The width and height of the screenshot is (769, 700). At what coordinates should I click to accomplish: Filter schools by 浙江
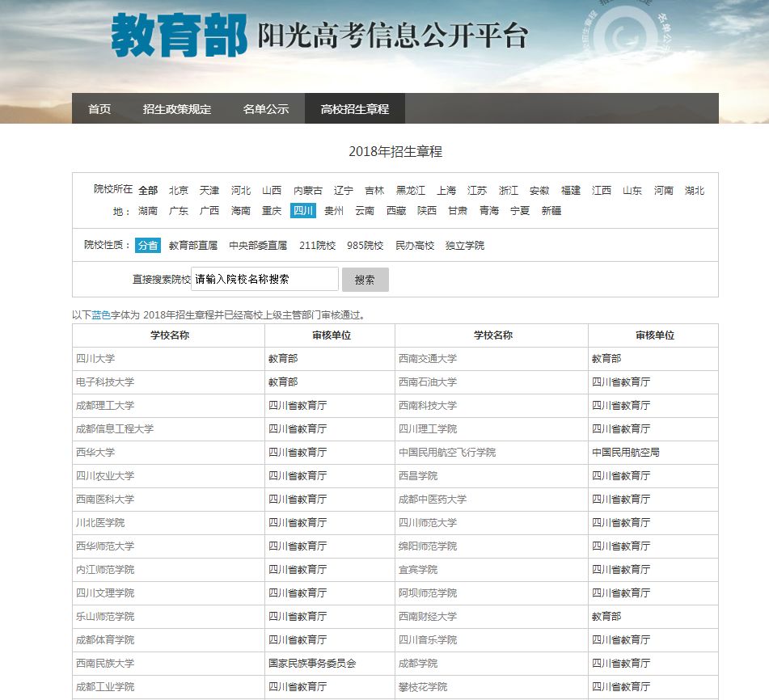click(508, 190)
